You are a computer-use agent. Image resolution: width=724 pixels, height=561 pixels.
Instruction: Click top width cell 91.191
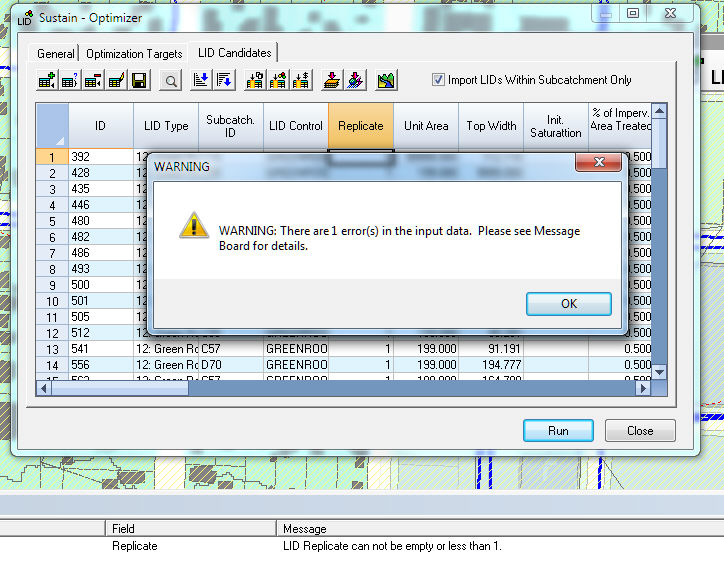(491, 349)
